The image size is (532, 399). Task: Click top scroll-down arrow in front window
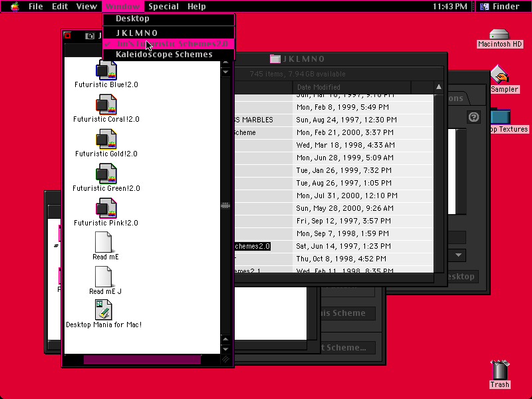(225, 72)
